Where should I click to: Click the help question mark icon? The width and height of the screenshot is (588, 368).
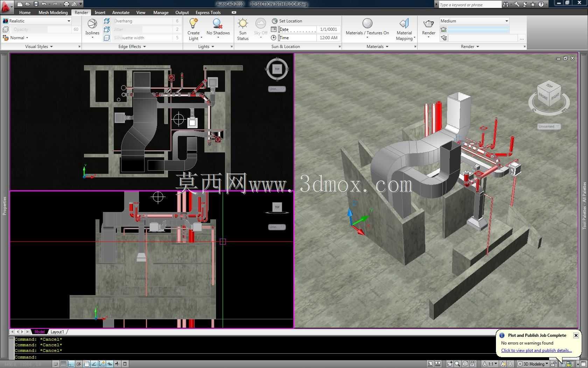[541, 4]
